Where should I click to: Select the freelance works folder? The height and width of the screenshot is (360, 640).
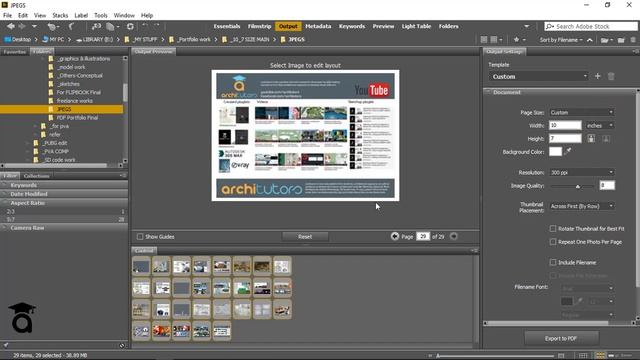coord(75,101)
